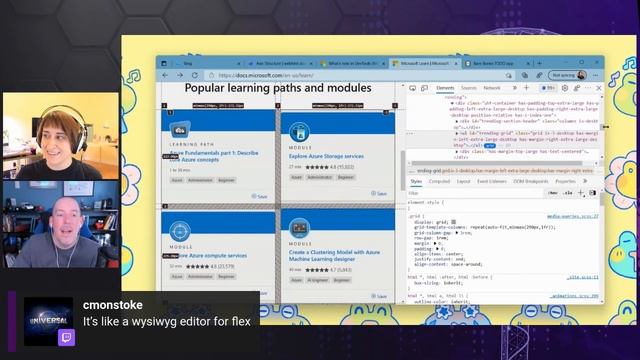The image size is (640, 360).
Task: Add new style rule with plus icon
Action: [x=580, y=193]
